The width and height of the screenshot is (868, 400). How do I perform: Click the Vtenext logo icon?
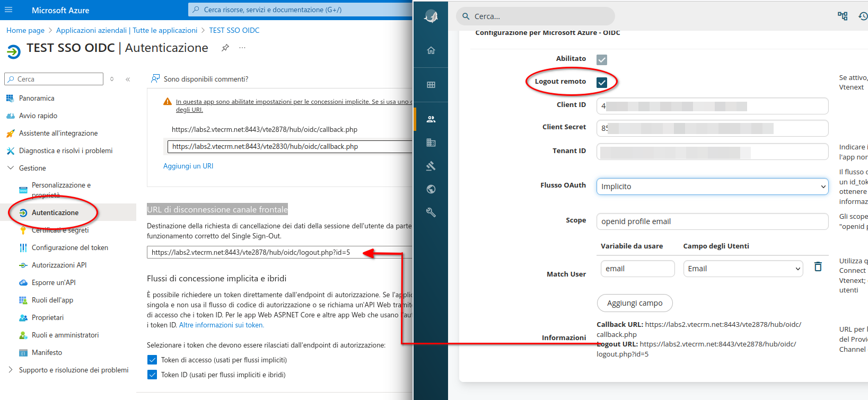tap(431, 16)
